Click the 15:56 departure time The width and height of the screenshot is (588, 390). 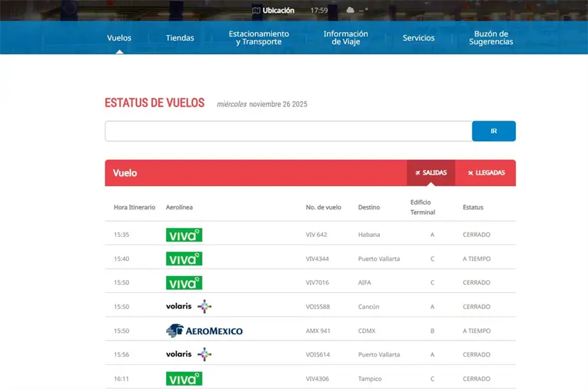tap(121, 354)
